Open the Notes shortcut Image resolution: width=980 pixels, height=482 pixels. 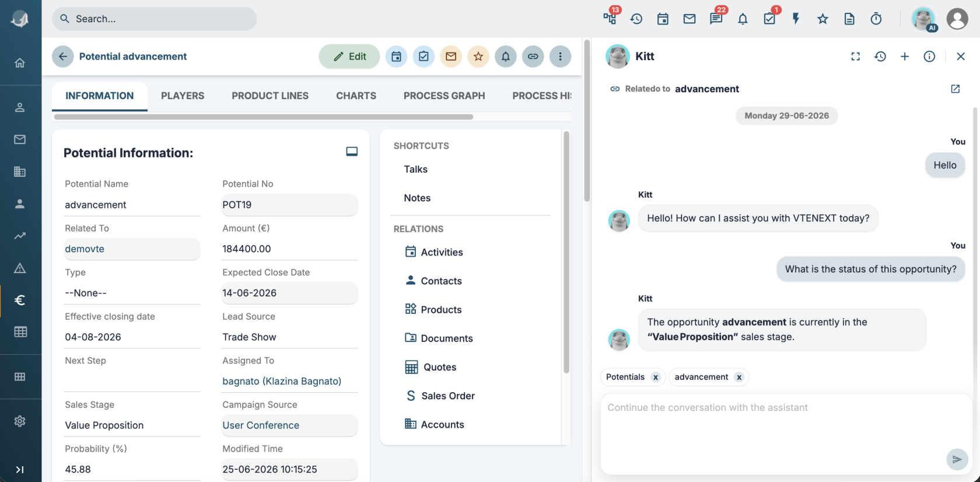click(417, 198)
